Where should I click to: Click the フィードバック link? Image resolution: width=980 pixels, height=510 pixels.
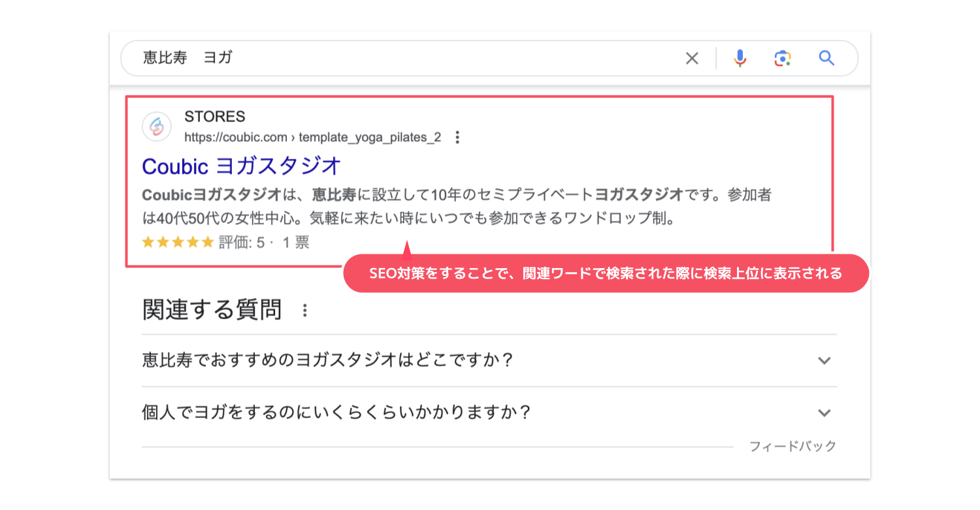point(792,447)
